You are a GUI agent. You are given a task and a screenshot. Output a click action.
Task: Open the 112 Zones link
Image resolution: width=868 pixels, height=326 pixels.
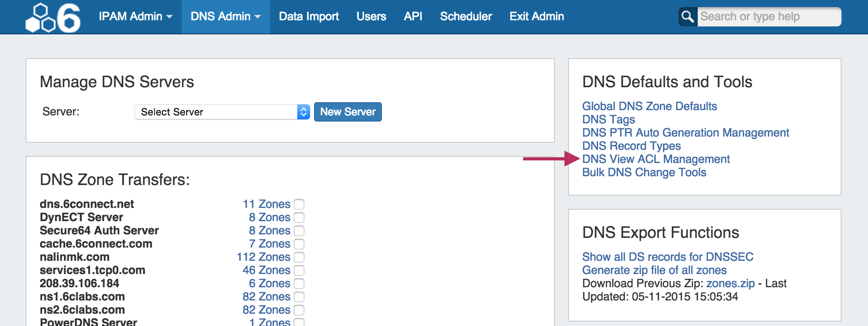[263, 257]
